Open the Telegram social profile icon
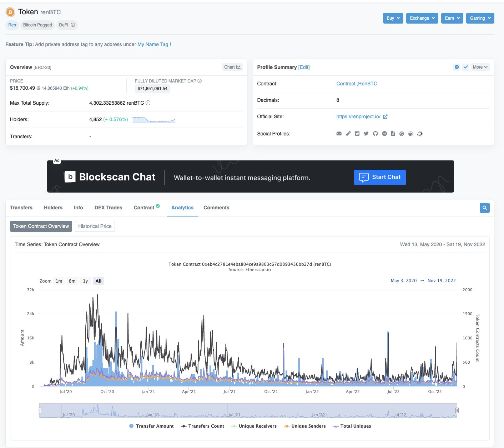 [384, 134]
